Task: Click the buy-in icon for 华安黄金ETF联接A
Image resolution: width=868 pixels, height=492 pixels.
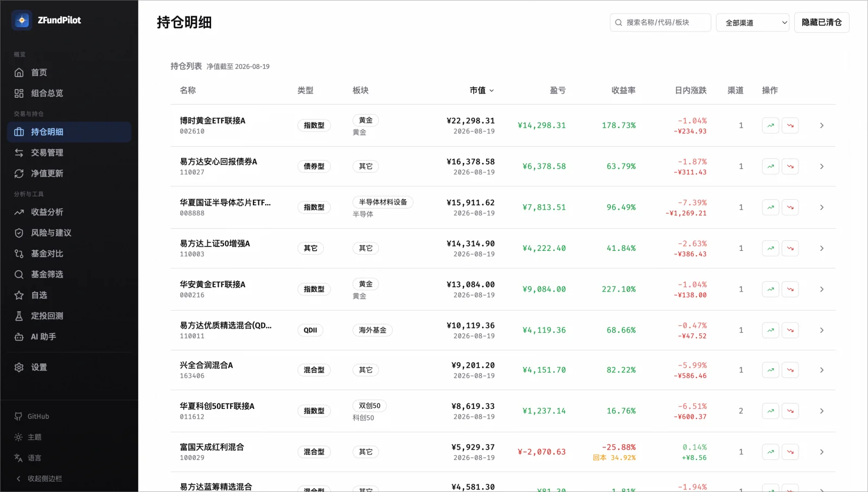Action: point(770,289)
